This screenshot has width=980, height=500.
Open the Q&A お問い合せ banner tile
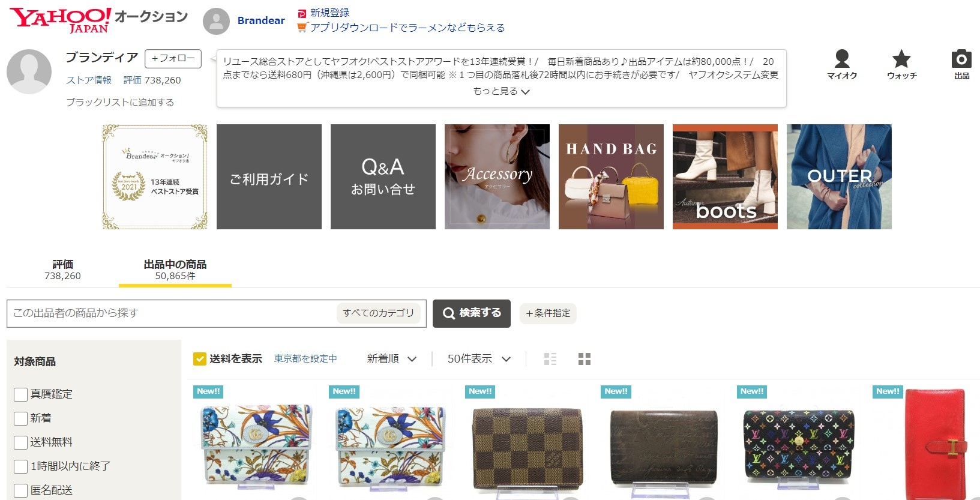point(383,176)
